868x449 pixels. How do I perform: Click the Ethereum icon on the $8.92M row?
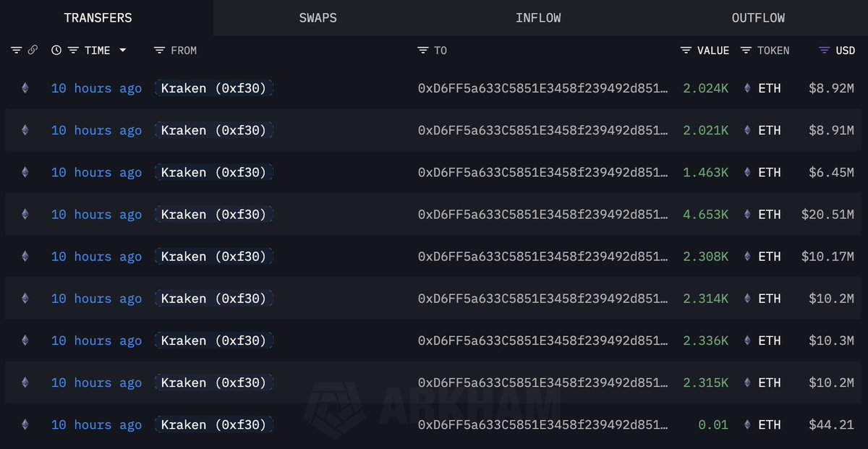click(x=25, y=88)
